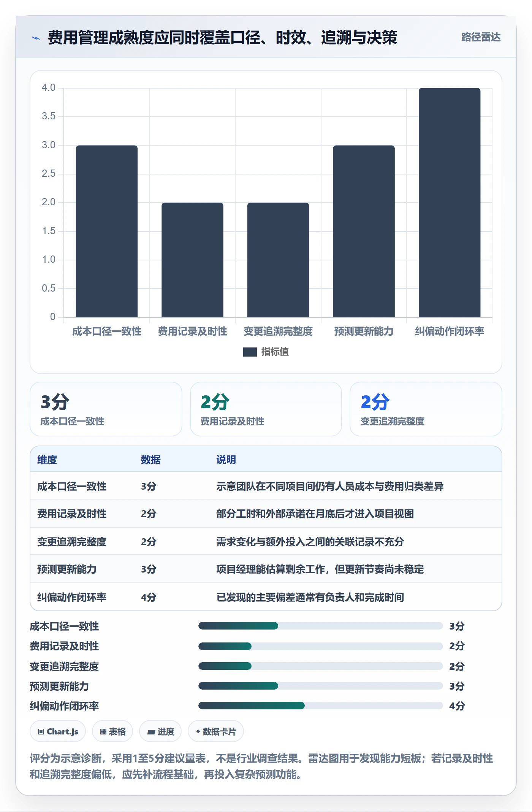The image size is (532, 812).
Task: Click the Chart.js tag chip
Action: pos(58,731)
